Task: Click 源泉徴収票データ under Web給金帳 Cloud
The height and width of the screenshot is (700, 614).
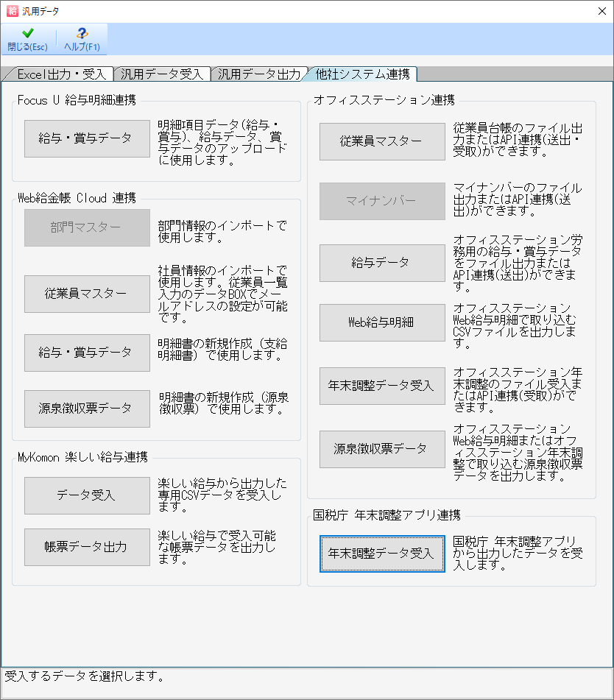Action: coord(87,409)
